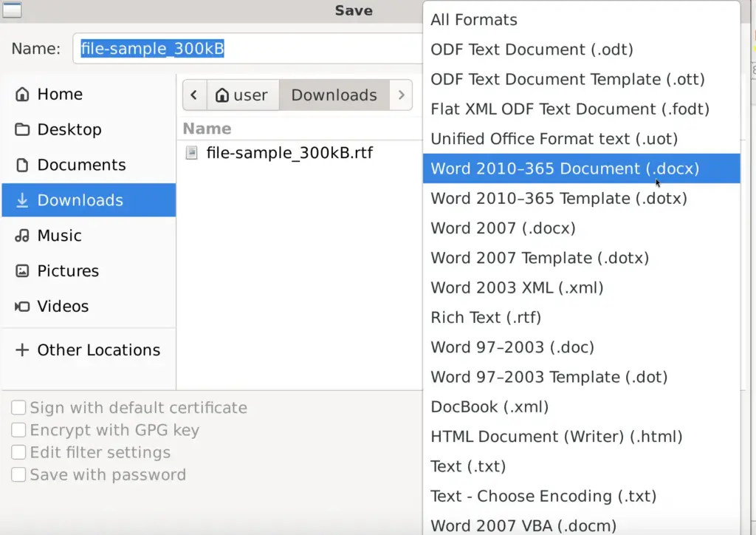The width and height of the screenshot is (756, 535).
Task: Open Documents in the places sidebar
Action: point(89,165)
